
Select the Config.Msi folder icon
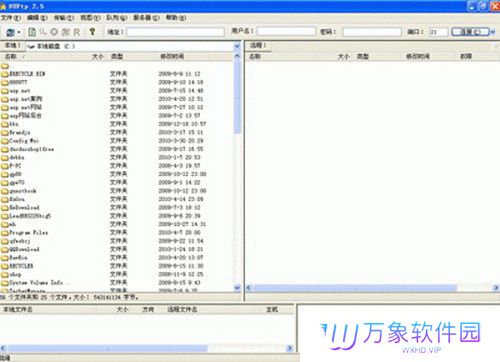[5, 141]
